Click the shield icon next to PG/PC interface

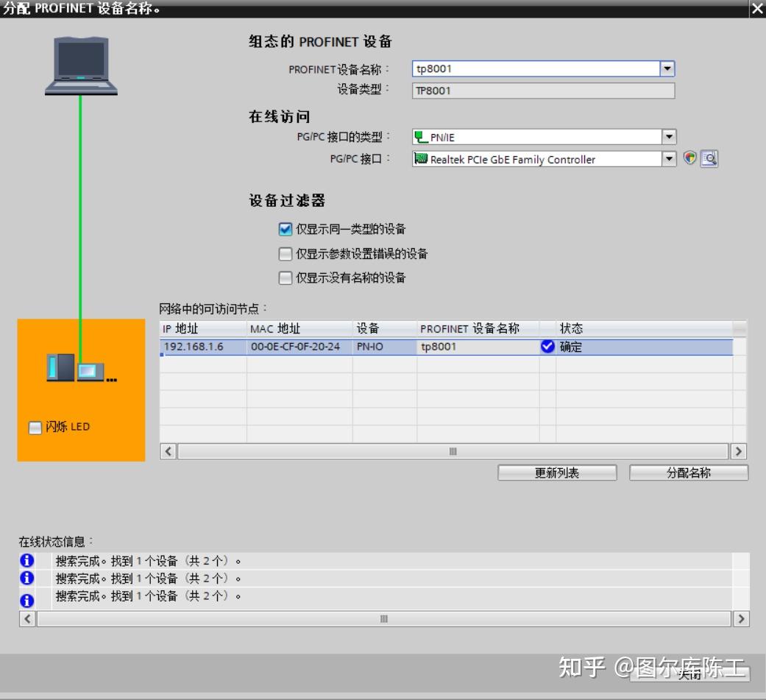coord(689,158)
